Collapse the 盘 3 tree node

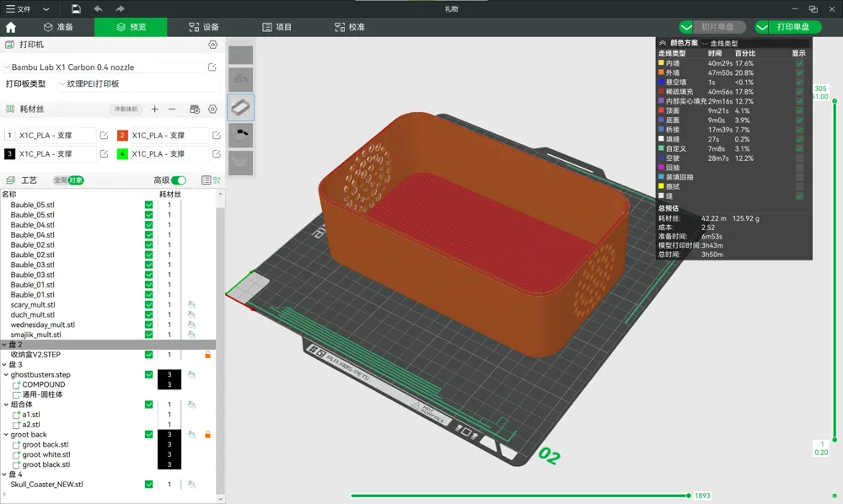(4, 364)
